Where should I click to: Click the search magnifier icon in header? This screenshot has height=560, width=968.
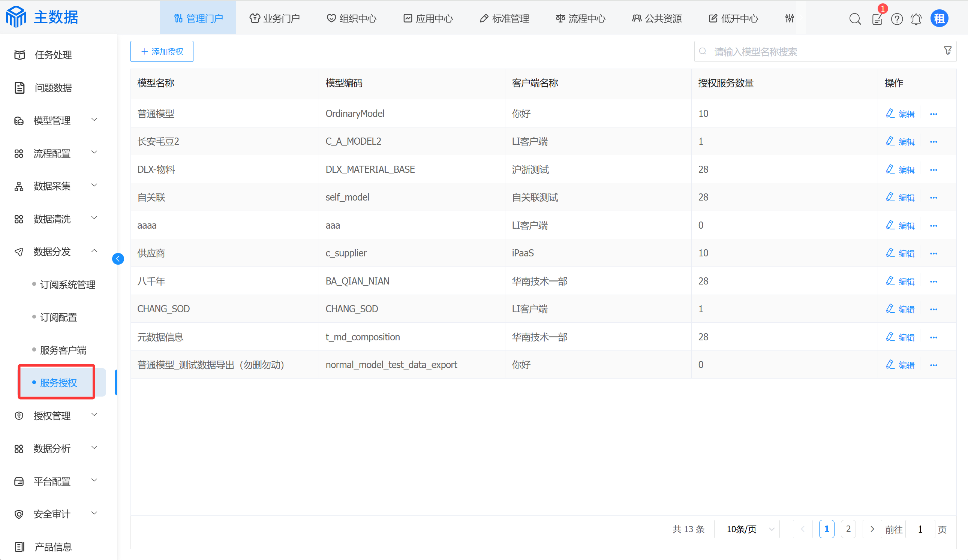click(855, 18)
